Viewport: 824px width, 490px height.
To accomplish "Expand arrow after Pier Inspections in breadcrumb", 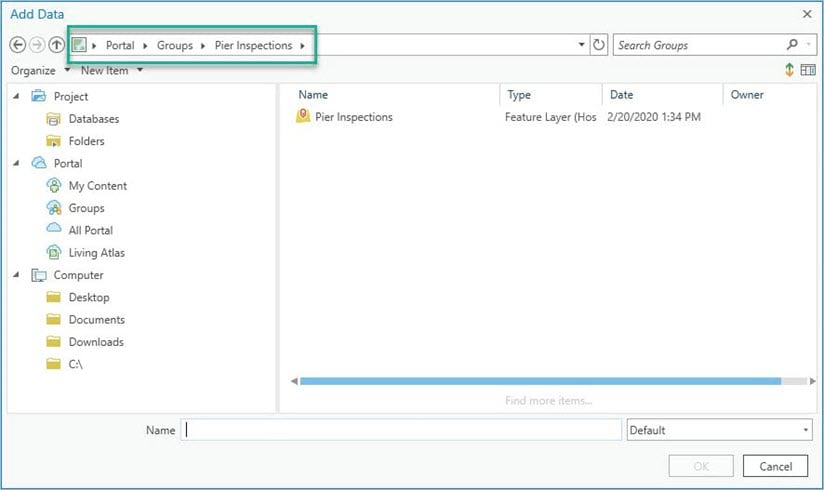I will pos(303,46).
